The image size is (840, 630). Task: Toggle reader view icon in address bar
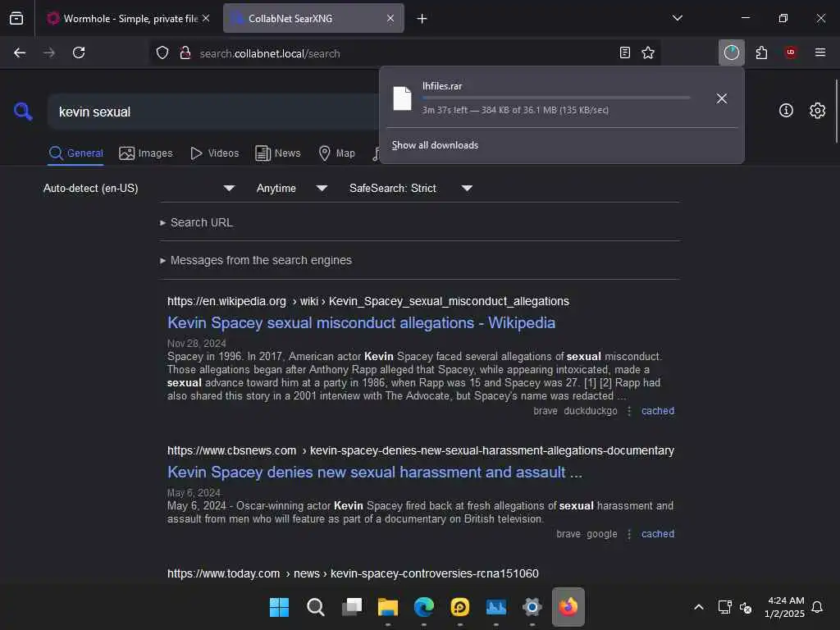tap(624, 52)
